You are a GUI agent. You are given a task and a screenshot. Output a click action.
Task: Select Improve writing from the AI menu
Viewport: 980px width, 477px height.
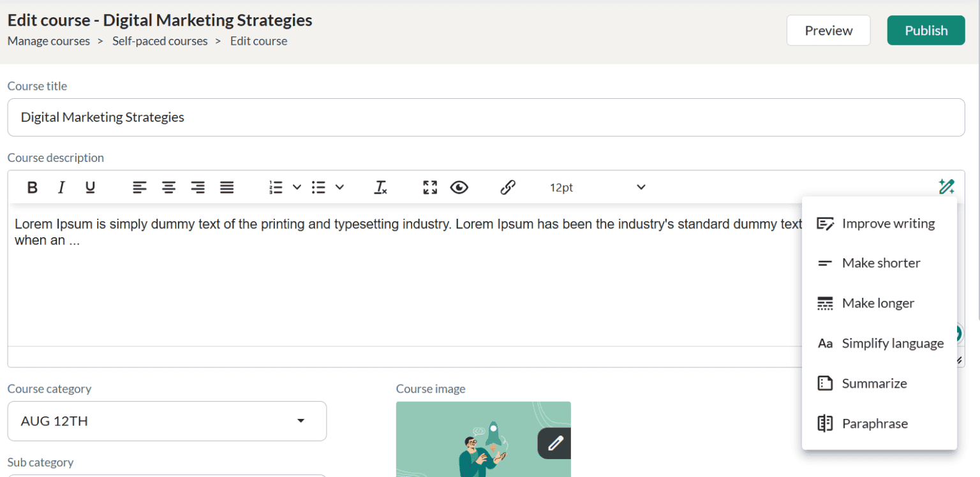[888, 223]
